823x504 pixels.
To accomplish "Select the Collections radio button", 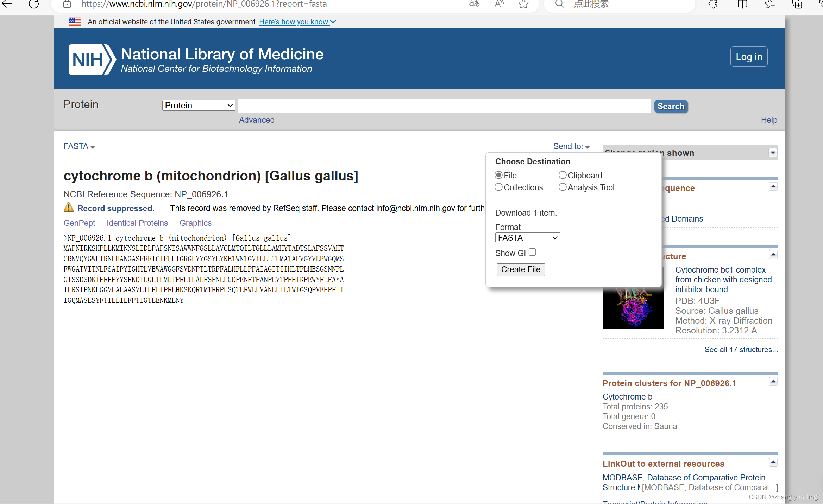I will (498, 187).
